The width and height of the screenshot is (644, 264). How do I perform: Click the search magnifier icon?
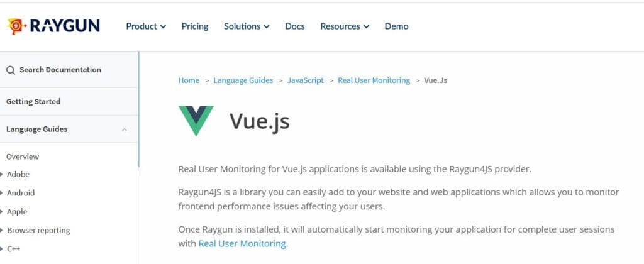(11, 70)
